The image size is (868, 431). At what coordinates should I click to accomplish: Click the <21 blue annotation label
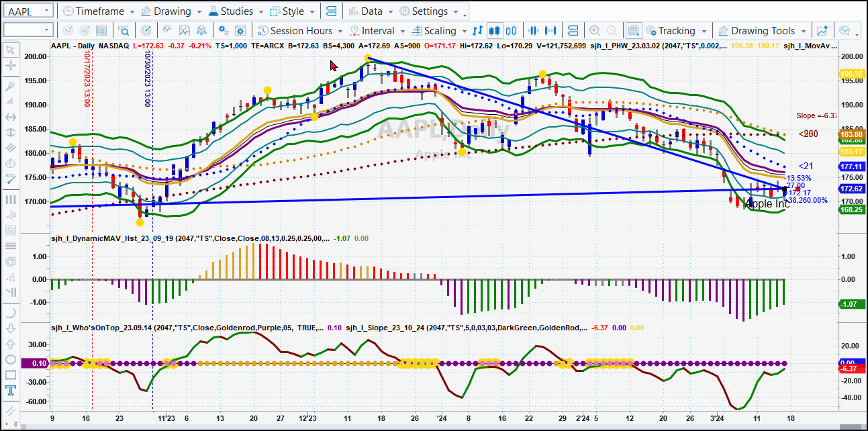point(806,166)
